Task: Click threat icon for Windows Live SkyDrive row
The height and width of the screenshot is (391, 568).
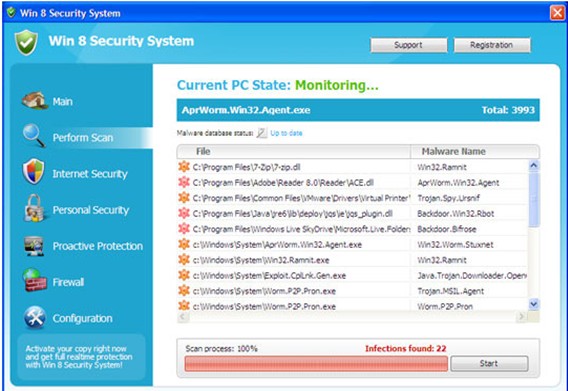Action: click(184, 229)
